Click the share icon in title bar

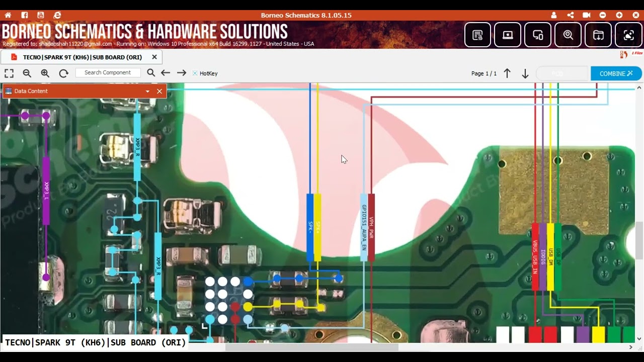coord(570,15)
